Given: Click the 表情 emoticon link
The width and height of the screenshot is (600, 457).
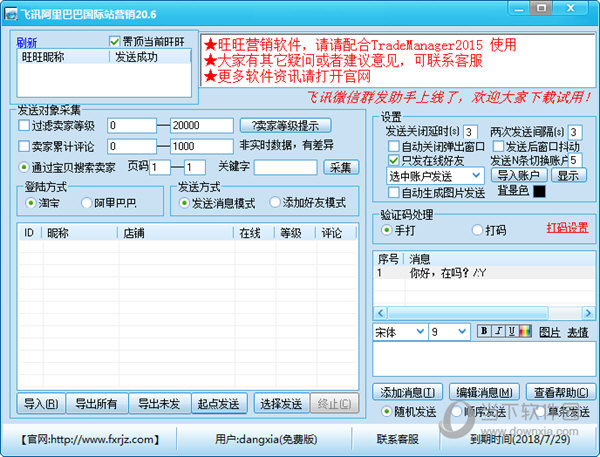Looking at the screenshot, I should coord(578,332).
